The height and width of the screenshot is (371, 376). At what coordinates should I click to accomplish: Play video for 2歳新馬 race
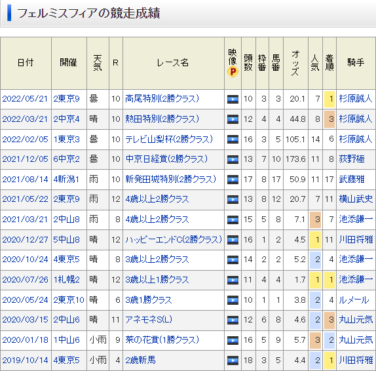click(x=233, y=360)
